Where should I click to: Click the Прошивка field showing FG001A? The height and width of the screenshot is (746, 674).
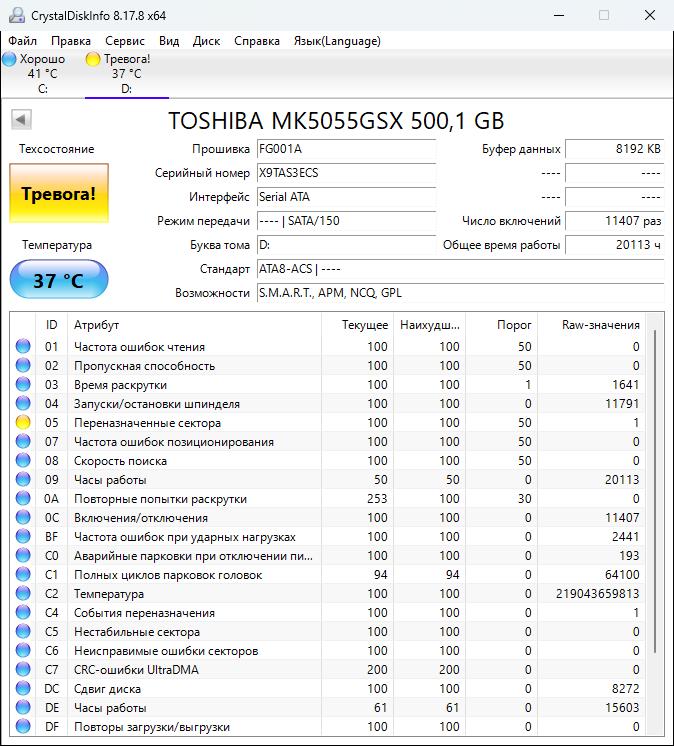pos(346,149)
